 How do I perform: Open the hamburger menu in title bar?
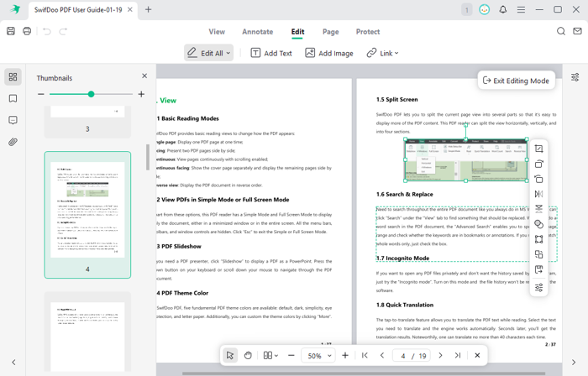point(521,10)
